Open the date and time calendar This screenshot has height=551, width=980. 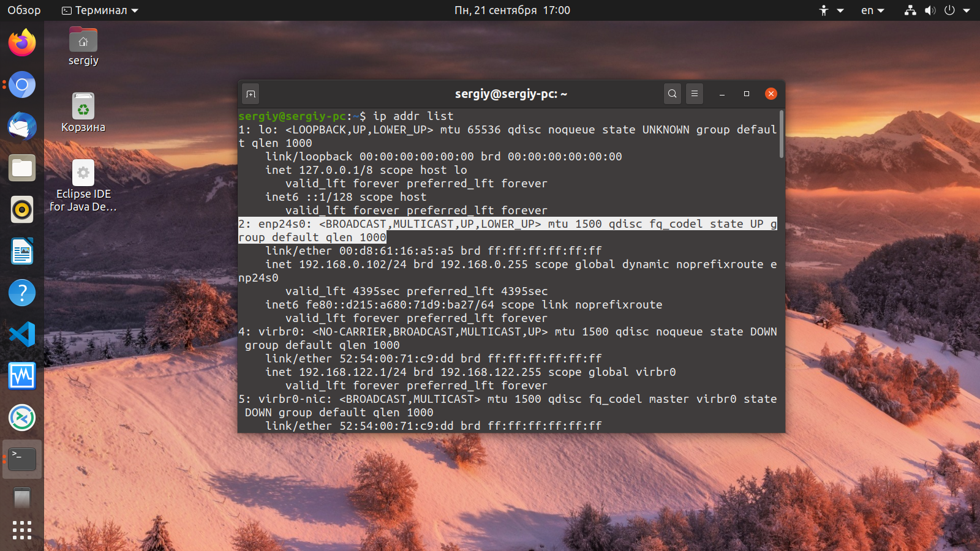[x=512, y=10]
